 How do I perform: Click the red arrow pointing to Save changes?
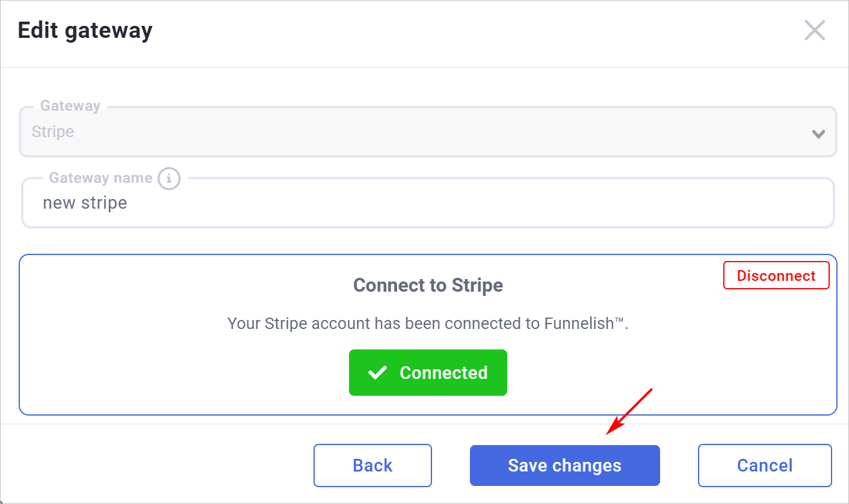[629, 411]
